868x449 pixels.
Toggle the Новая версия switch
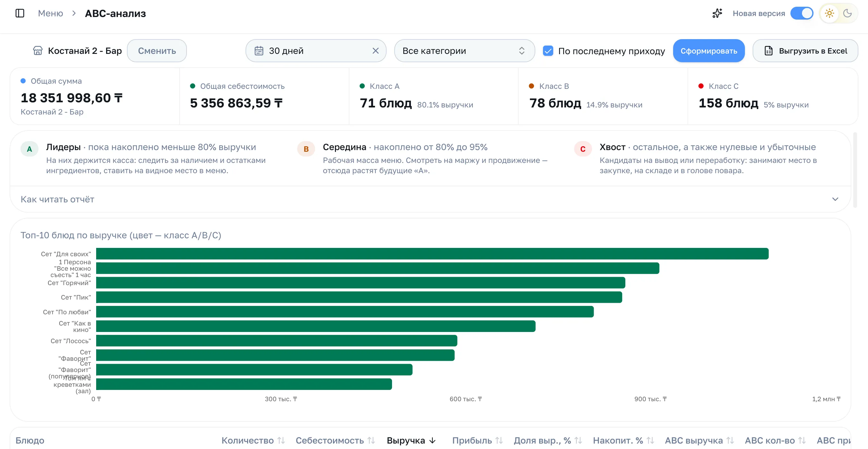click(x=802, y=13)
